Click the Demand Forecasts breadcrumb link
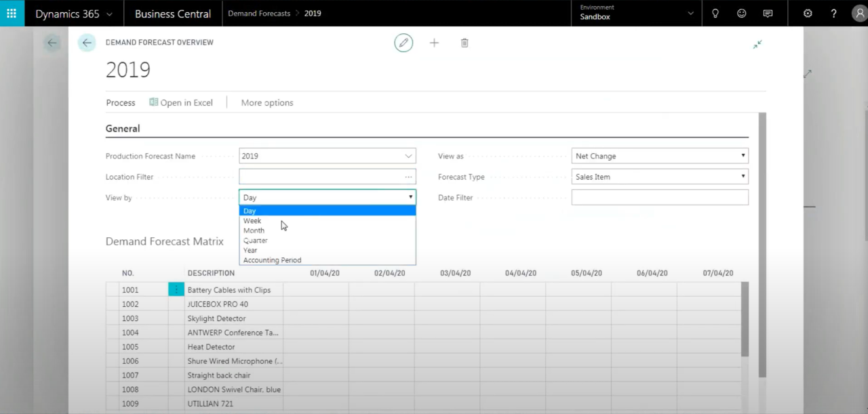 pyautogui.click(x=259, y=13)
